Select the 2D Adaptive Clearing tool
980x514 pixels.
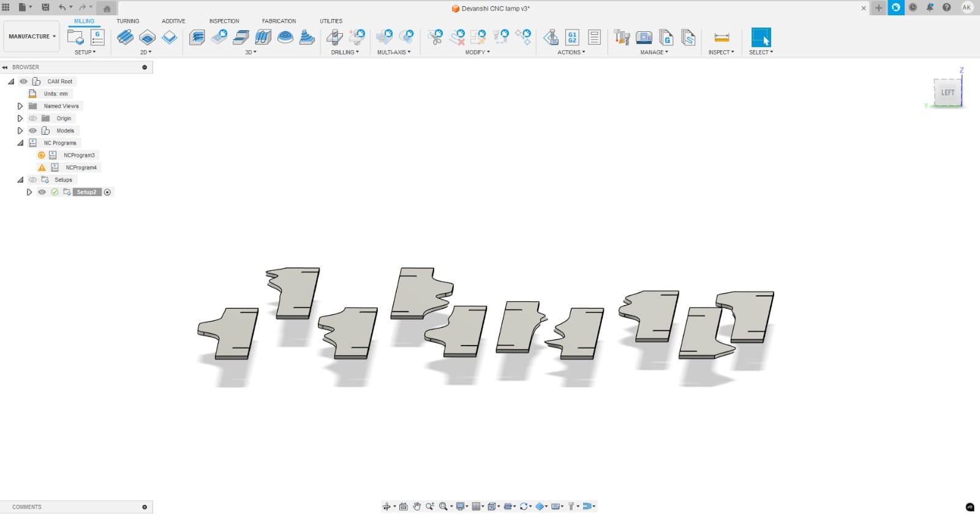point(125,37)
